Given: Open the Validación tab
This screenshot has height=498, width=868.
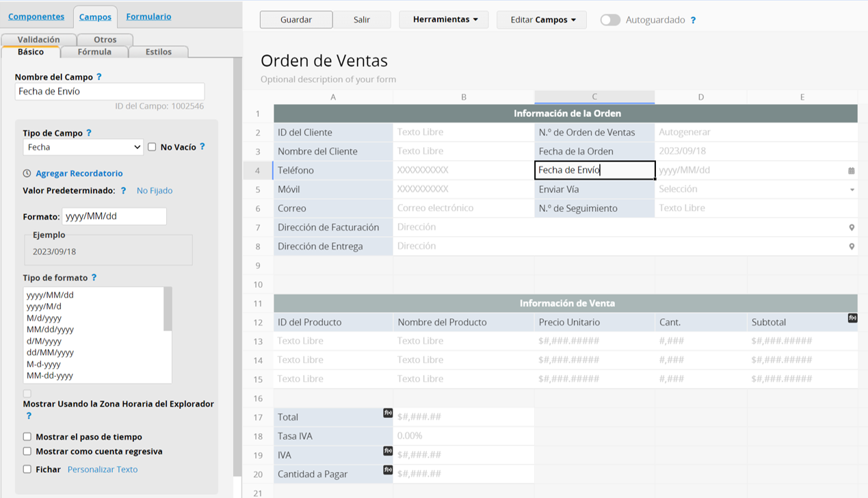Looking at the screenshot, I should (x=39, y=39).
